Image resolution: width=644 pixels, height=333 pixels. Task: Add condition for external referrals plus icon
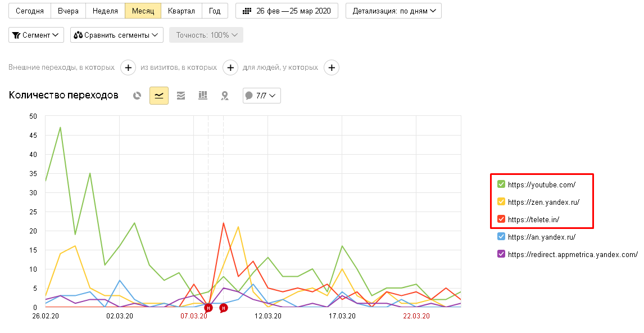coord(128,67)
